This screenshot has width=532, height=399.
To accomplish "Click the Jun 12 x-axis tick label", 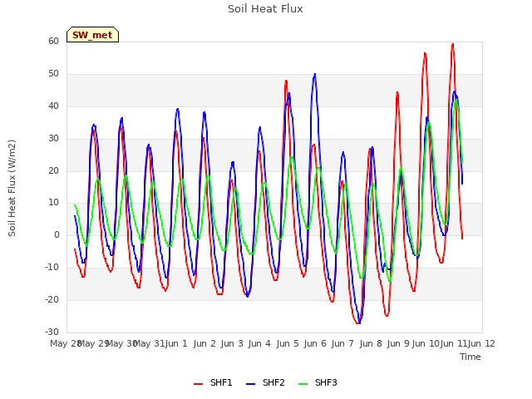I will 481,343.
